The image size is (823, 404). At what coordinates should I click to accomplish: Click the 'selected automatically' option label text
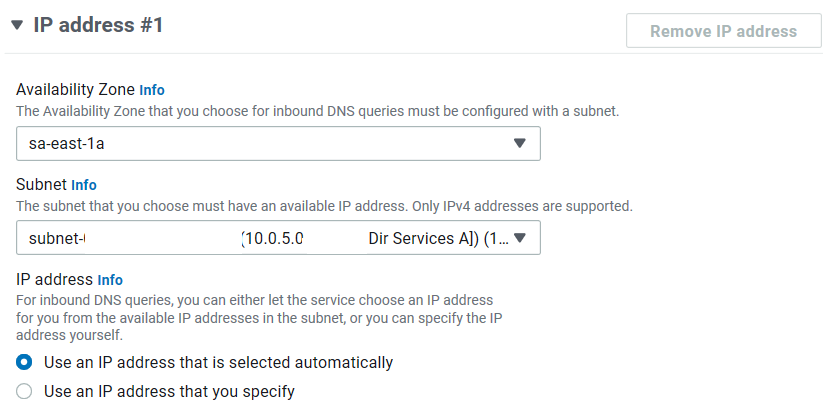tap(218, 362)
